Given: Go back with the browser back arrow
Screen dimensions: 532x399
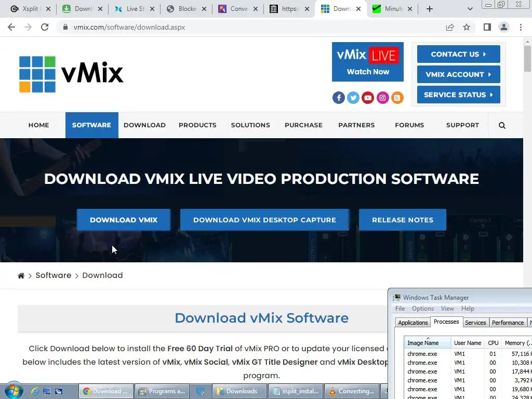Looking at the screenshot, I should pos(11,27).
